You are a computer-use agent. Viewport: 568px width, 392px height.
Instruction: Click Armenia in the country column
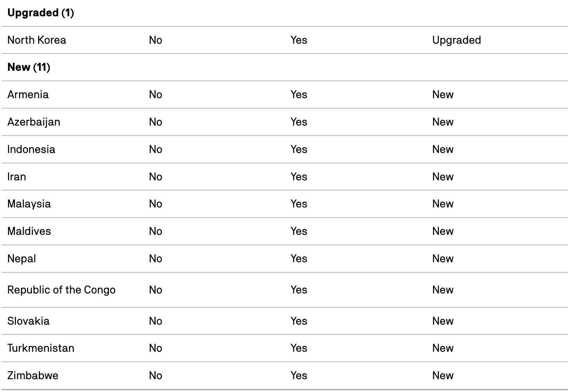[x=28, y=94]
